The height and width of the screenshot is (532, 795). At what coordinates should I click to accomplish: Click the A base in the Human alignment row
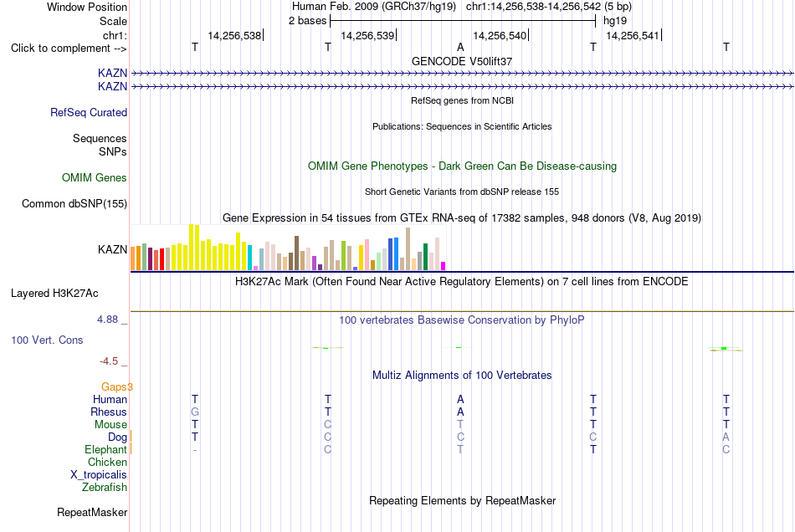(x=460, y=399)
